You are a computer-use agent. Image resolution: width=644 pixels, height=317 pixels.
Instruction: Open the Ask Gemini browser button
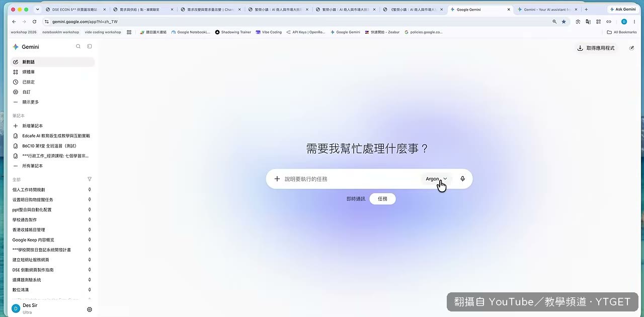click(623, 9)
